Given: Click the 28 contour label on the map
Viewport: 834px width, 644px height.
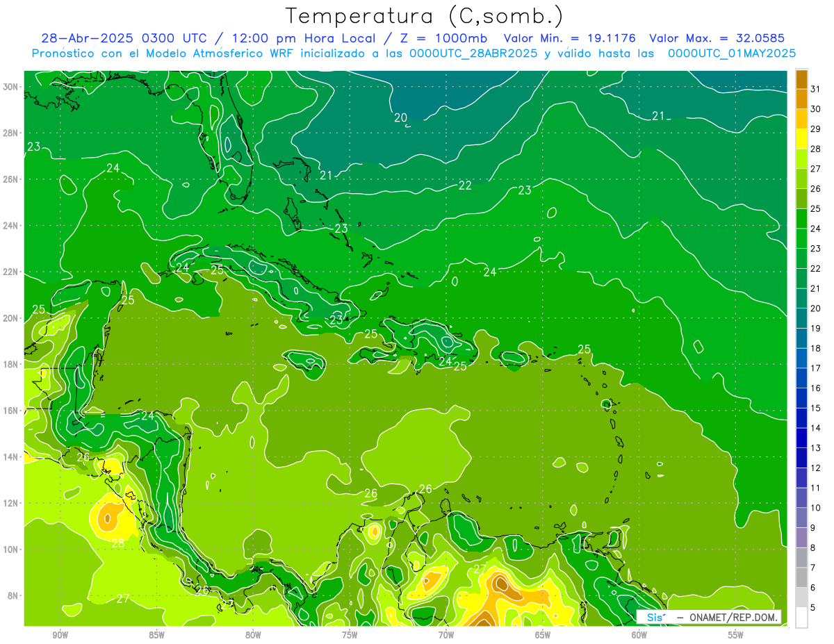Looking at the screenshot, I should [x=118, y=543].
